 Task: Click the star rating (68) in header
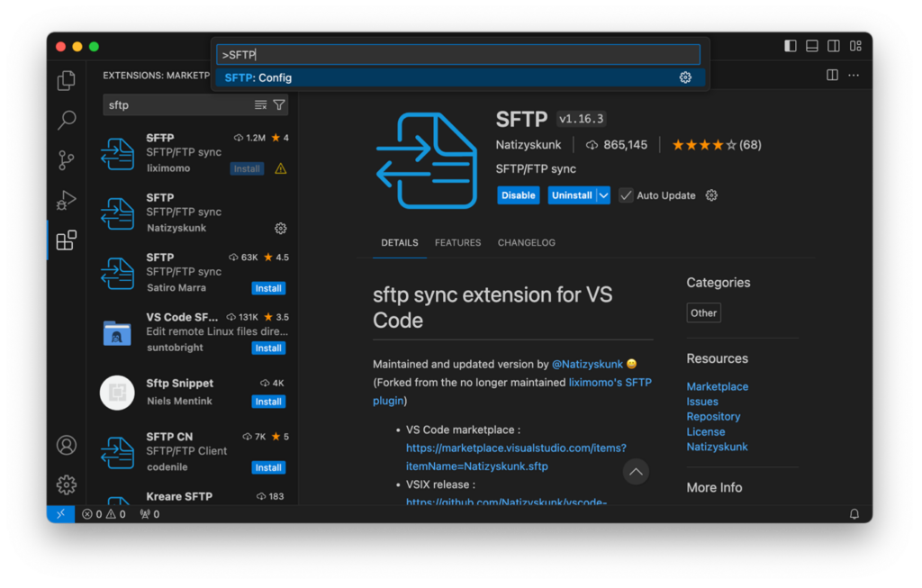(716, 145)
